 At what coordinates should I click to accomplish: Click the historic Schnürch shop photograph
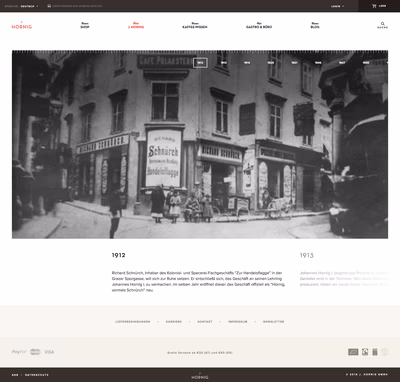(200, 145)
